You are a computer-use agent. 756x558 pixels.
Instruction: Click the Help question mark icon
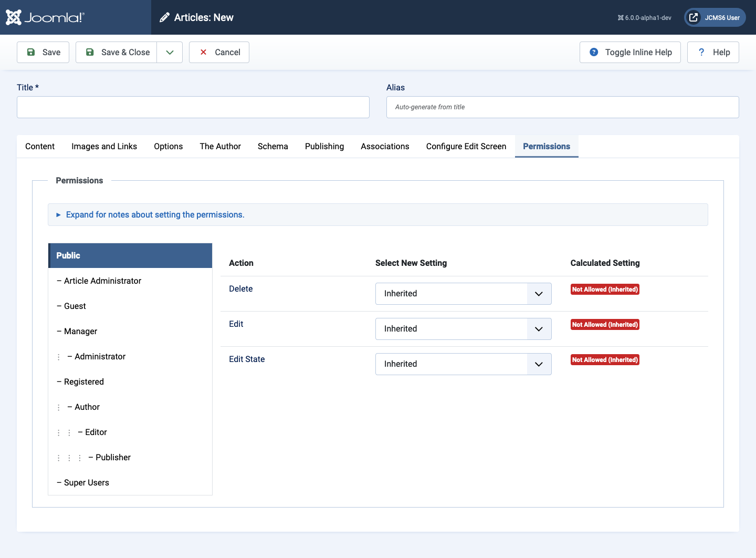pyautogui.click(x=701, y=52)
